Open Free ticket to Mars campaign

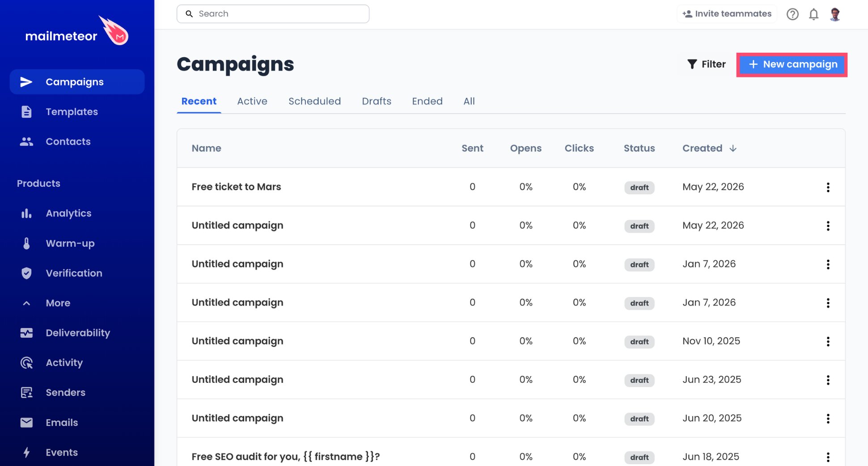point(236,187)
